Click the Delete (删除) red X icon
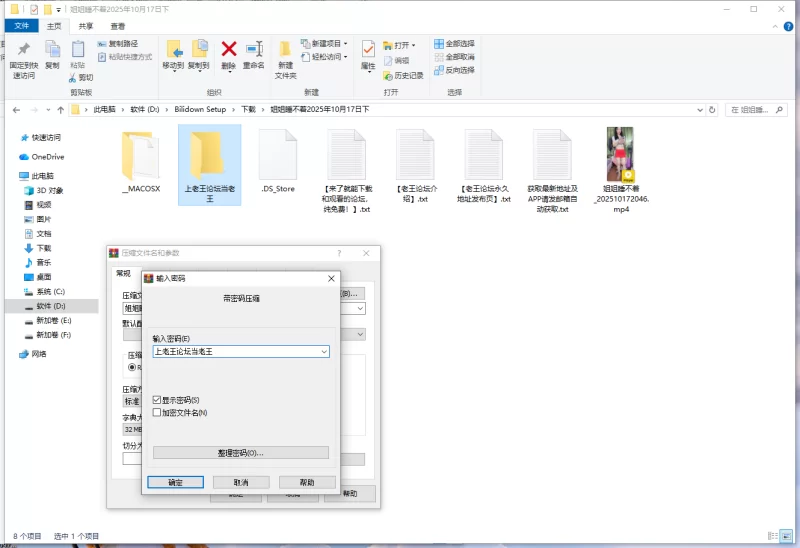Screen dimensions: 800x548 tap(228, 49)
